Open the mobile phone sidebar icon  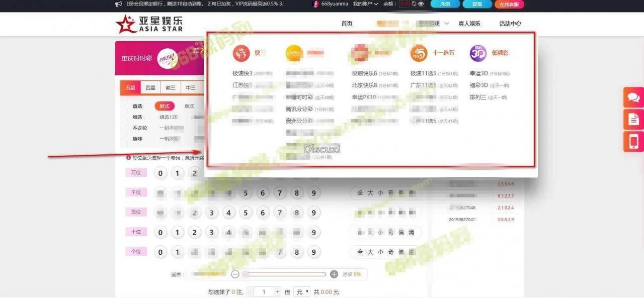(x=633, y=141)
